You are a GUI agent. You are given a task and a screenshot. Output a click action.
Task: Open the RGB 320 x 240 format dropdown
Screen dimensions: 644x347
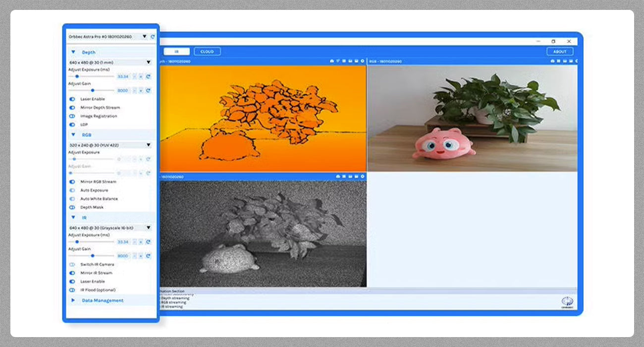point(110,145)
